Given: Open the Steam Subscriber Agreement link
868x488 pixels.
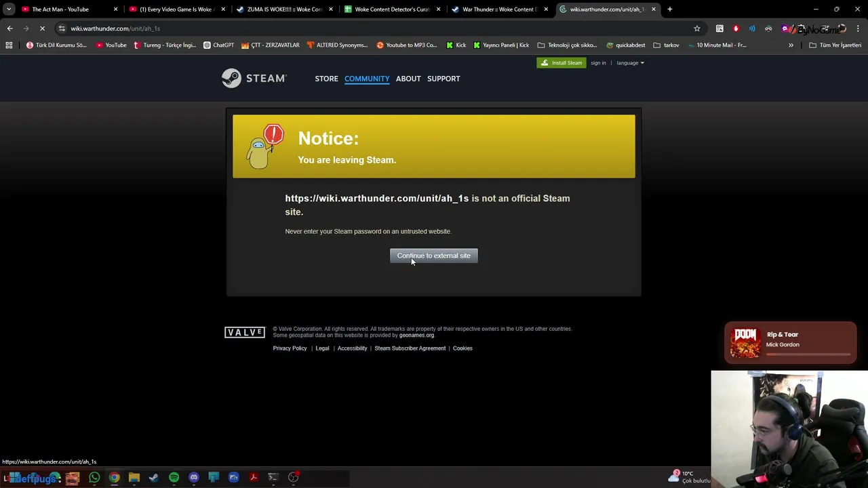Looking at the screenshot, I should click(410, 348).
